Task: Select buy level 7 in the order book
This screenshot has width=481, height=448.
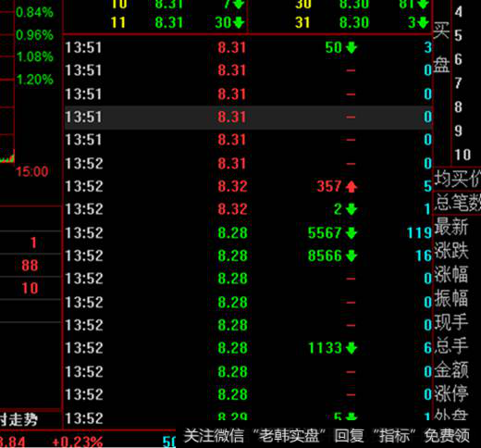Action: pyautogui.click(x=458, y=83)
